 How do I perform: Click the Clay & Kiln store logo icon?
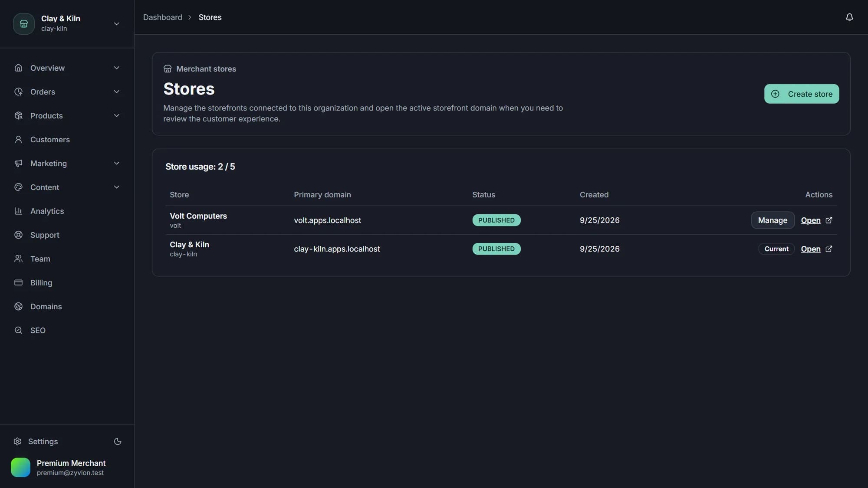(24, 24)
